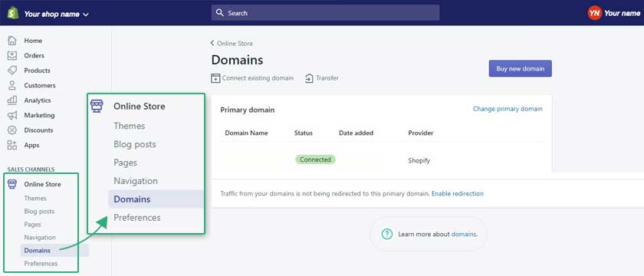Open Home via its house icon
Screen dimensions: 644x276
[x=12, y=40]
